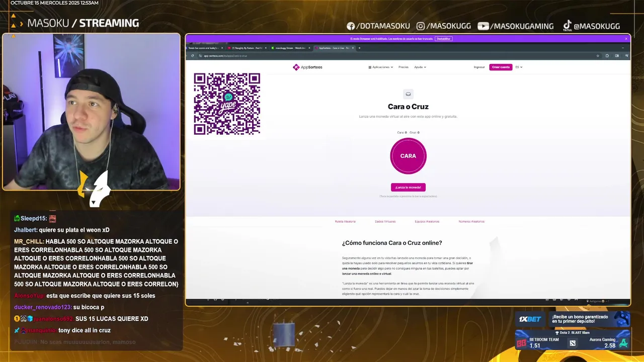The image size is (644, 362).
Task: Click the '¿Cómo funciona Cara o Cruz online?' heading
Action: [392, 243]
